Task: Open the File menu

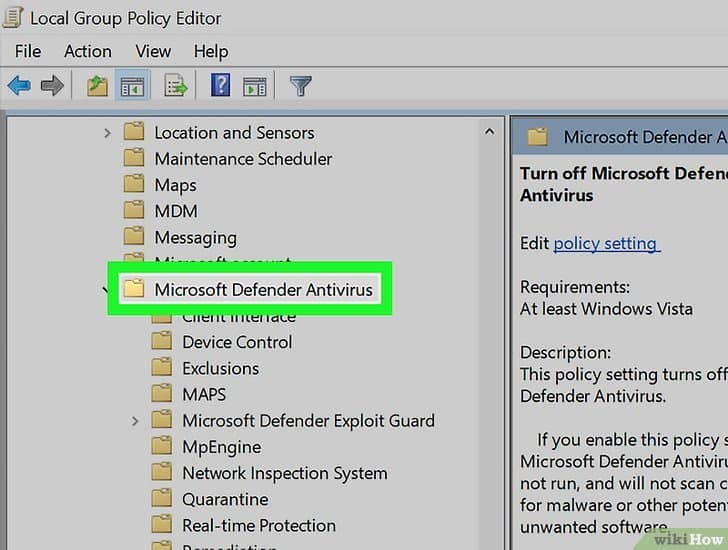Action: [x=27, y=51]
